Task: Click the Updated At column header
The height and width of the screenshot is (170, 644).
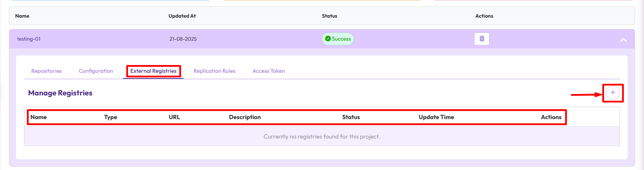Action: (182, 16)
